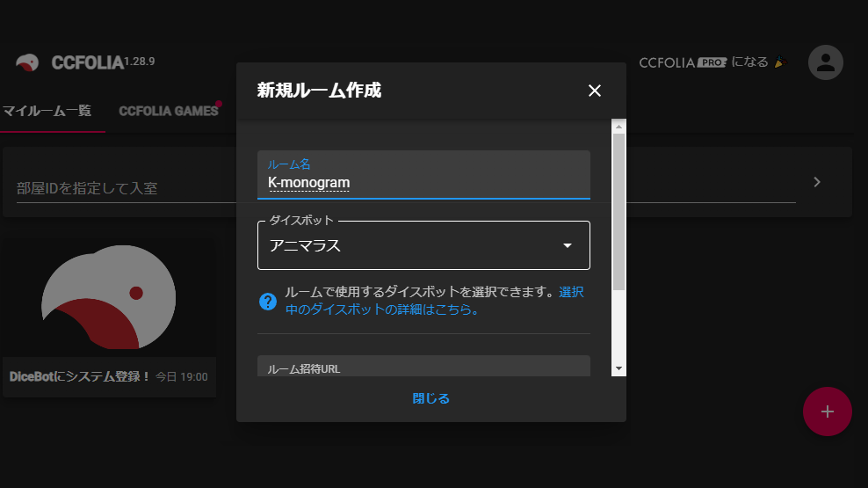Viewport: 868px width, 488px height.
Task: Focus the ルーム名 field containing K-monogram
Action: (x=423, y=183)
